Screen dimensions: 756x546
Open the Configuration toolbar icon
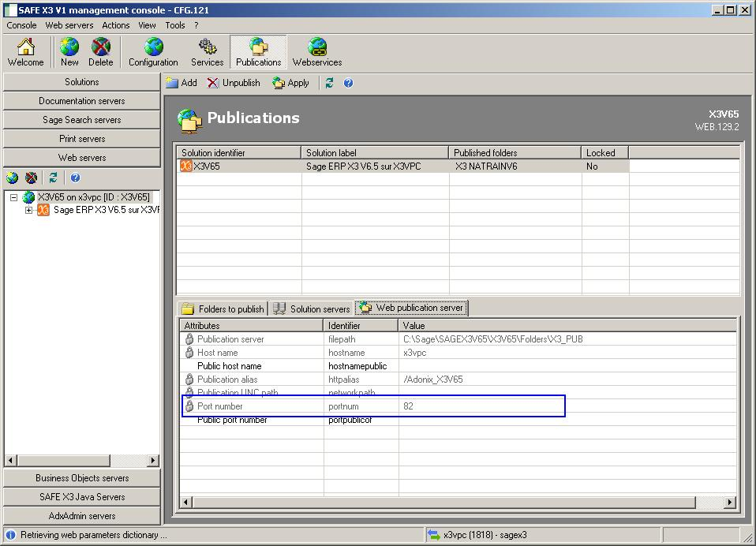153,51
